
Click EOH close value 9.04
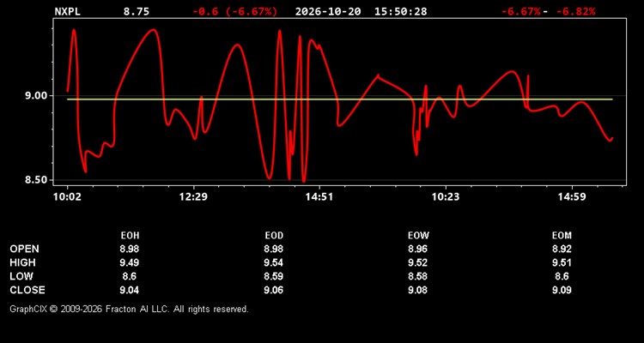(130, 290)
